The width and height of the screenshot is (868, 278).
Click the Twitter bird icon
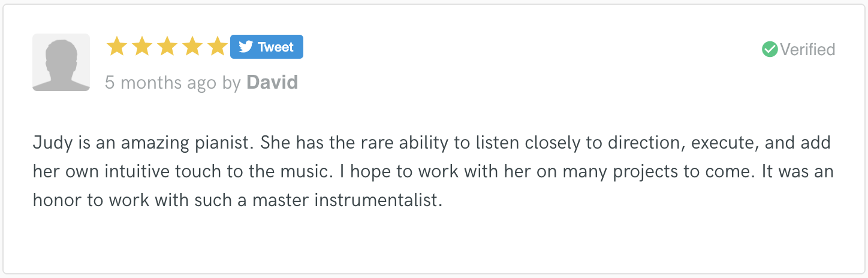tap(245, 47)
